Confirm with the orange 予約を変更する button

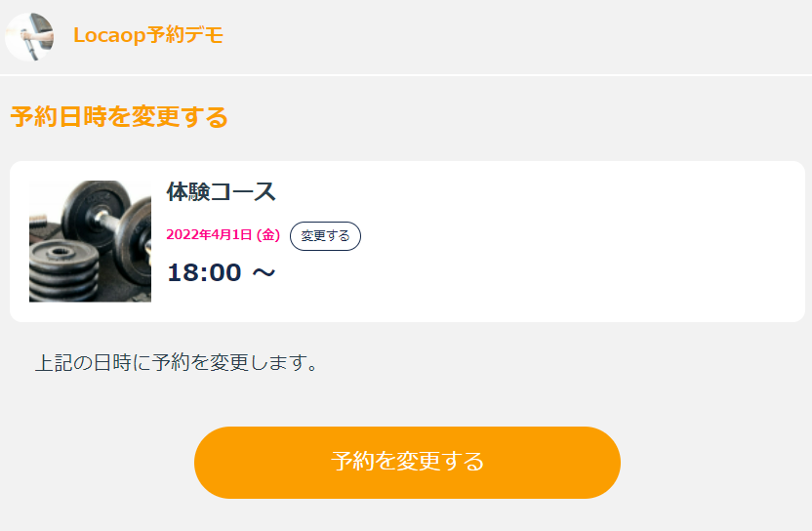[407, 462]
